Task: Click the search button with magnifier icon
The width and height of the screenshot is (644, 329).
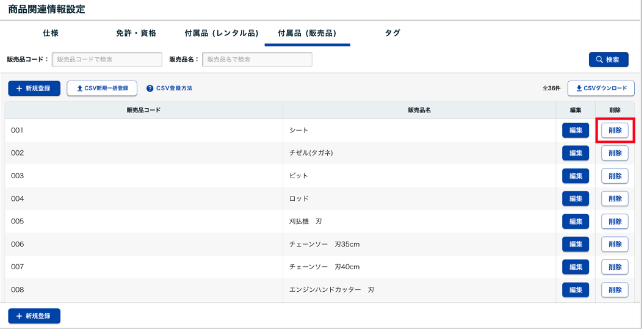Action: pyautogui.click(x=608, y=59)
